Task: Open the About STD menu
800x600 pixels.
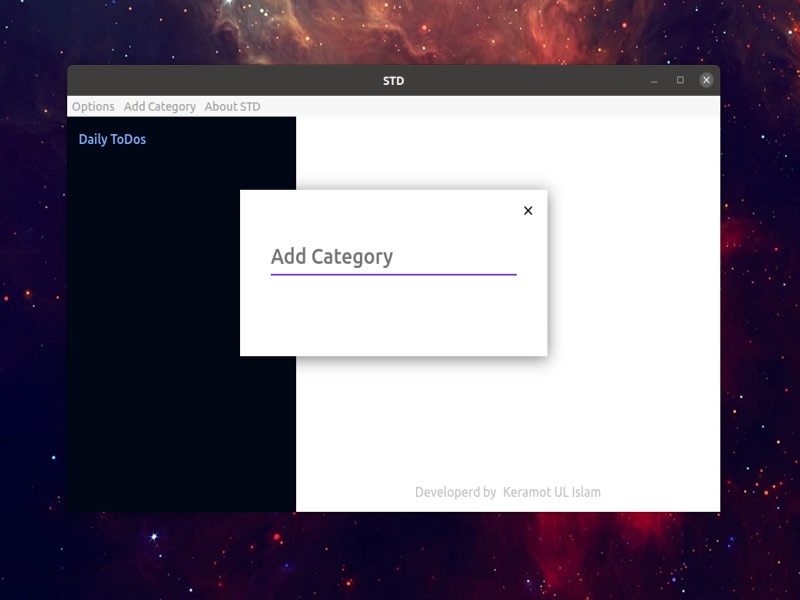Action: pyautogui.click(x=233, y=107)
